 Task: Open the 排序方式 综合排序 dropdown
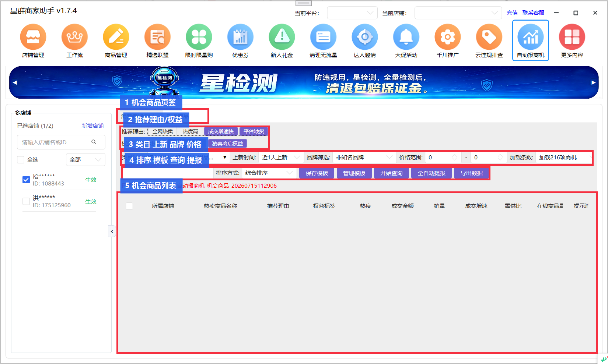(x=269, y=173)
